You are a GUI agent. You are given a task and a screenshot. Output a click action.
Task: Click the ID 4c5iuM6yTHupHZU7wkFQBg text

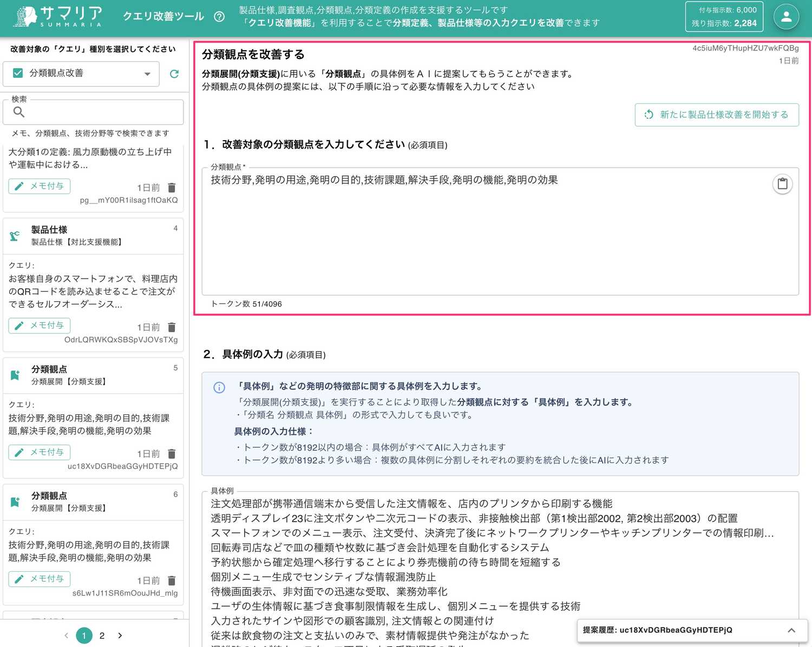745,48
